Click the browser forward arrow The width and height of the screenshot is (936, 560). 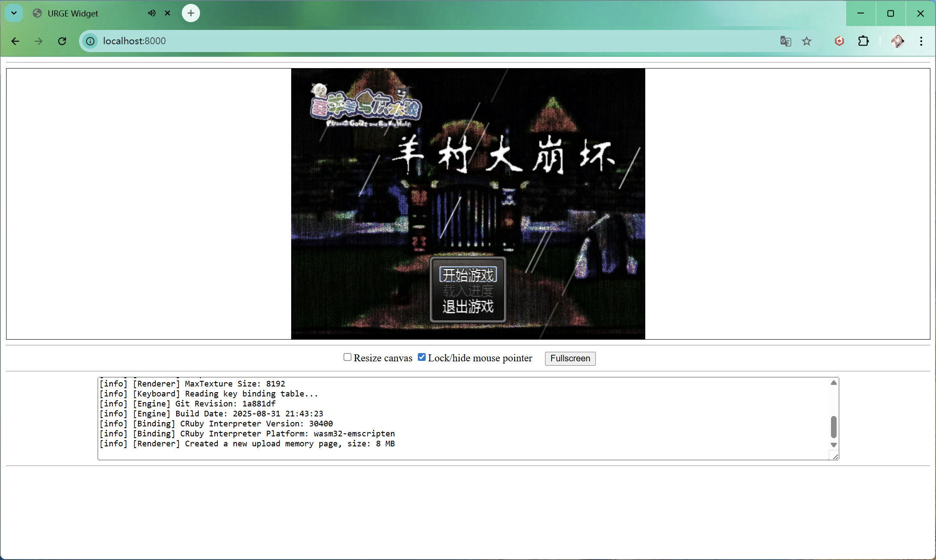39,41
